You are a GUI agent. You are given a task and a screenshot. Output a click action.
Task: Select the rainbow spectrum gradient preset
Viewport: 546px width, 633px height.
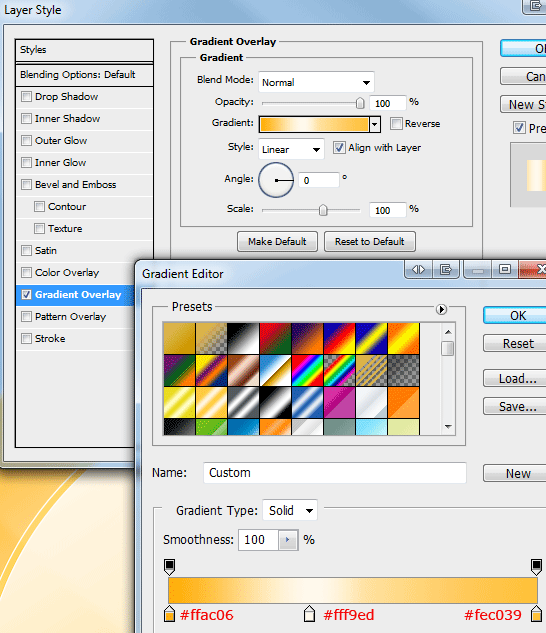point(307,371)
